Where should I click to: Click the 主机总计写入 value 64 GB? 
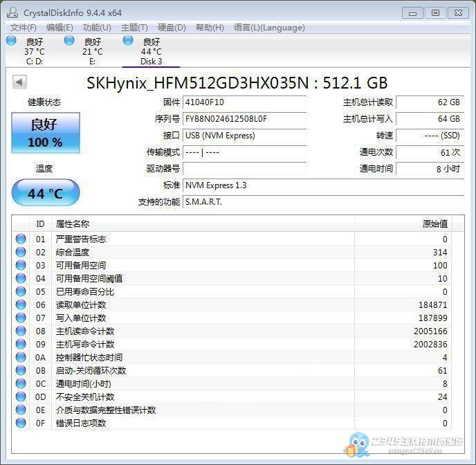click(x=430, y=119)
